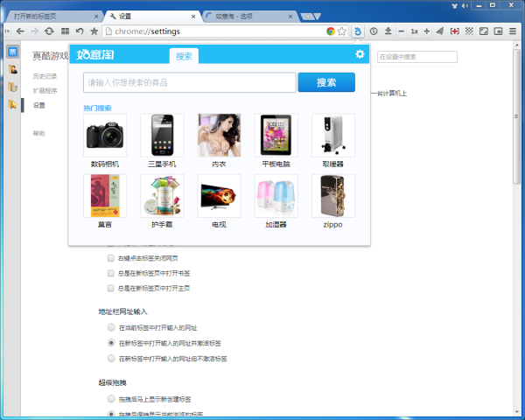Close the 如意淘 - 选项 tab

(290, 16)
